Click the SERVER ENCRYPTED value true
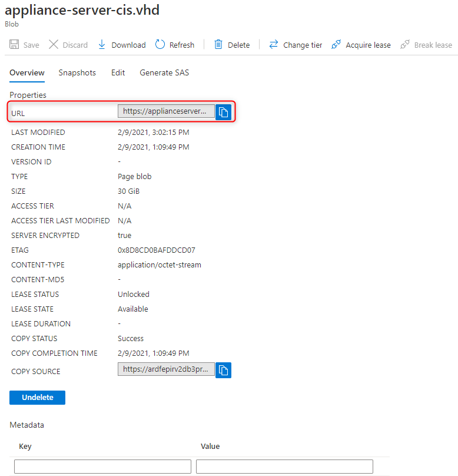Image resolution: width=458 pixels, height=476 pixels. (124, 235)
